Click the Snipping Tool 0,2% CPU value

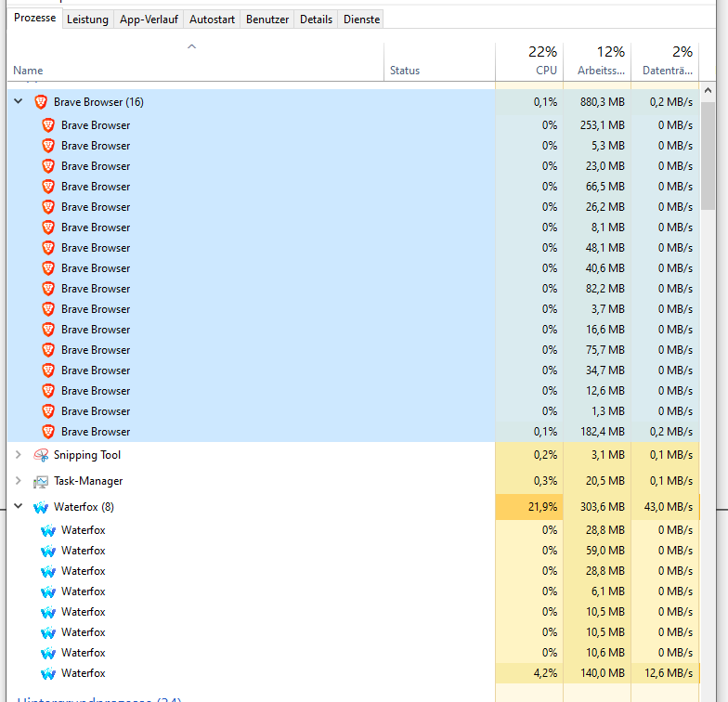tap(545, 455)
